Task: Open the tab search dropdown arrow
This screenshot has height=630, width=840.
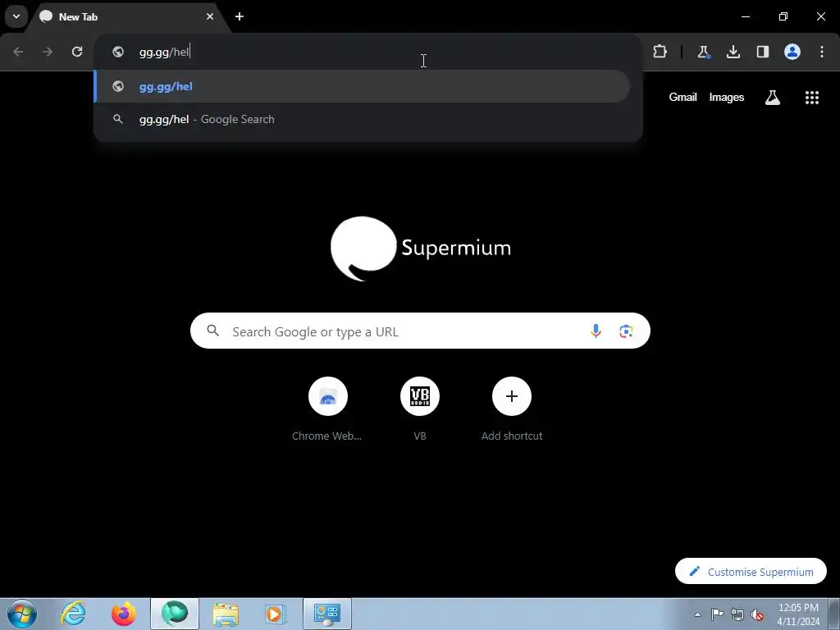Action: pos(16,16)
